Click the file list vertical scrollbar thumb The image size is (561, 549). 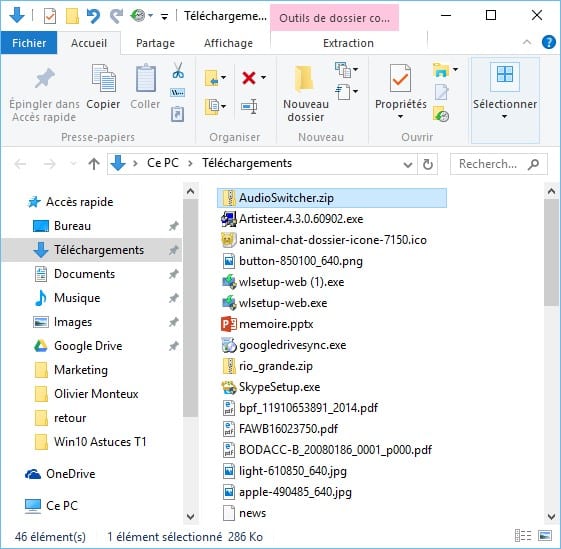click(551, 253)
